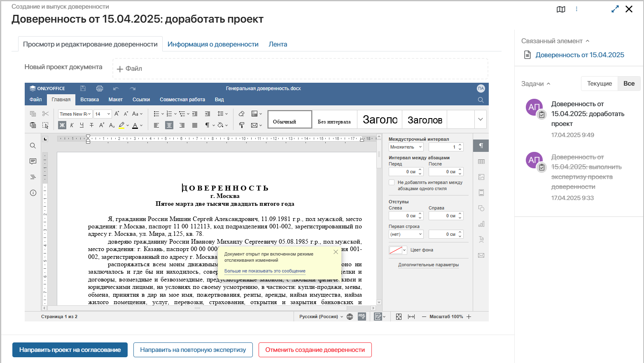This screenshot has height=363, width=644.
Task: Expand the styles gallery arrow
Action: 480,119
